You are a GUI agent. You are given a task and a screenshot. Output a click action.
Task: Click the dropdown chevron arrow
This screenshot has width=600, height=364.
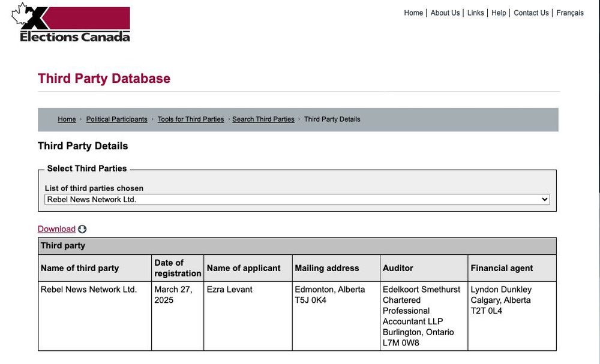[x=545, y=200]
